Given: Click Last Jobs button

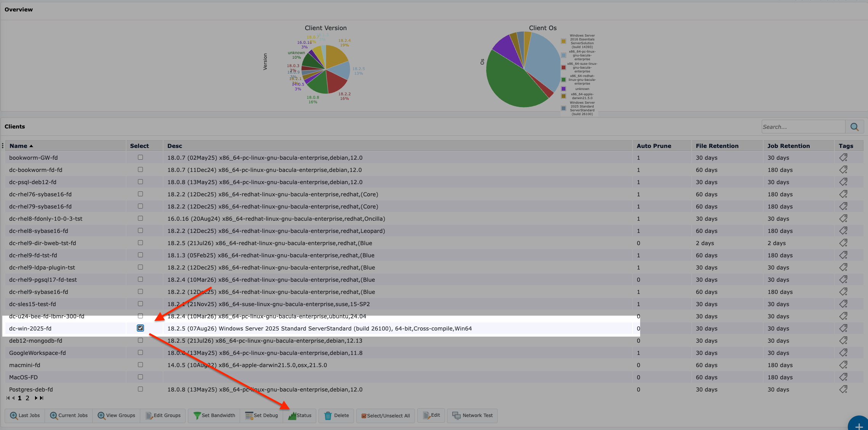Looking at the screenshot, I should [25, 416].
